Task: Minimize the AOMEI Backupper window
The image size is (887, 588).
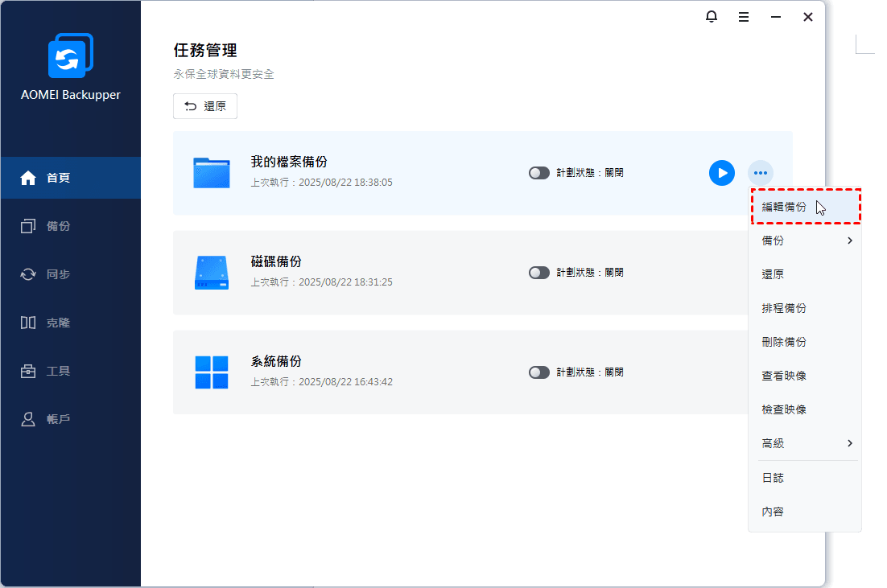Action: [x=776, y=17]
